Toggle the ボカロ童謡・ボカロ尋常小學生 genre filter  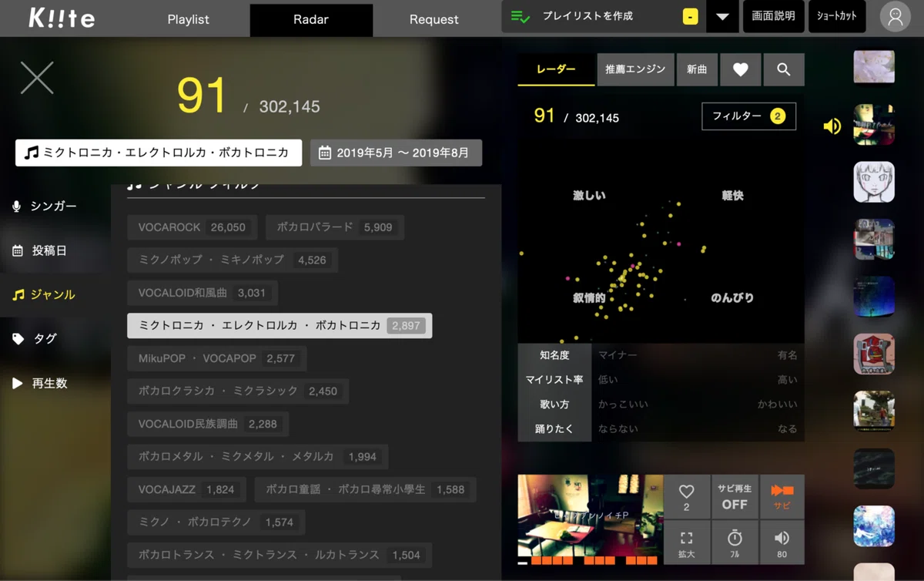coord(365,489)
